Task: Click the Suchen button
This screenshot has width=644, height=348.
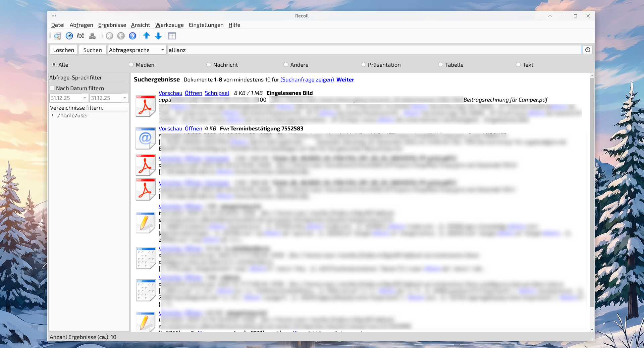Action: (x=93, y=50)
